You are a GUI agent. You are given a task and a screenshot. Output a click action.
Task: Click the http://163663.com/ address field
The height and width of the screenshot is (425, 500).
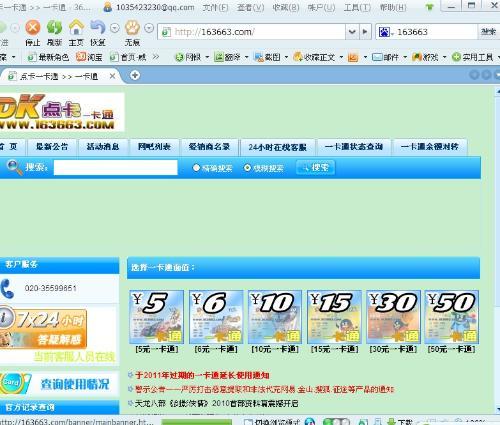tap(252, 32)
